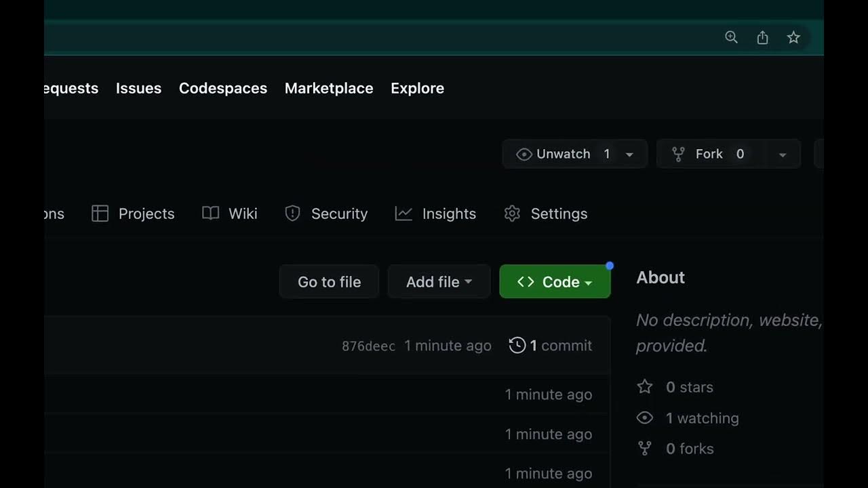Switch to the Projects tab

point(134,213)
